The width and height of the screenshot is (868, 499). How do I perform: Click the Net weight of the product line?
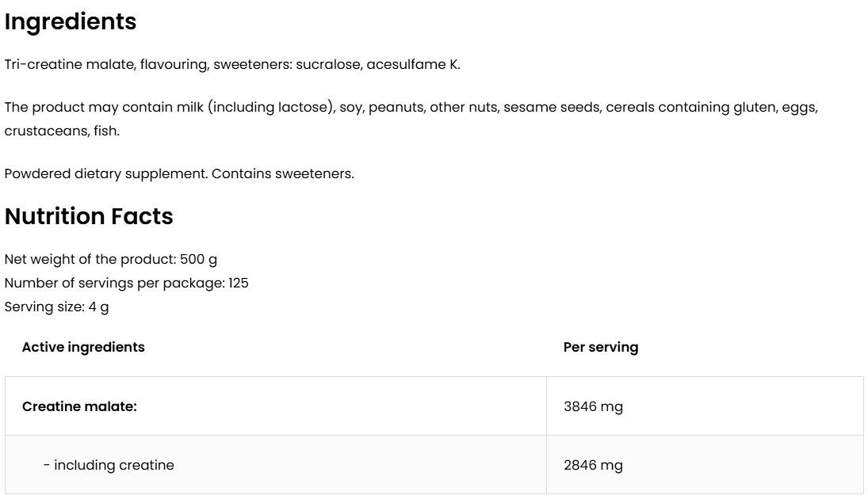point(111,260)
